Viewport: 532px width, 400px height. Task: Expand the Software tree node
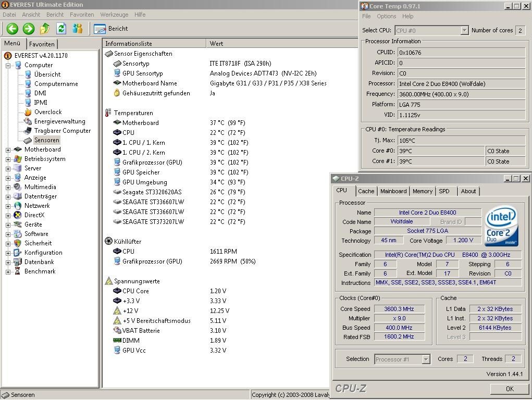click(x=8, y=234)
